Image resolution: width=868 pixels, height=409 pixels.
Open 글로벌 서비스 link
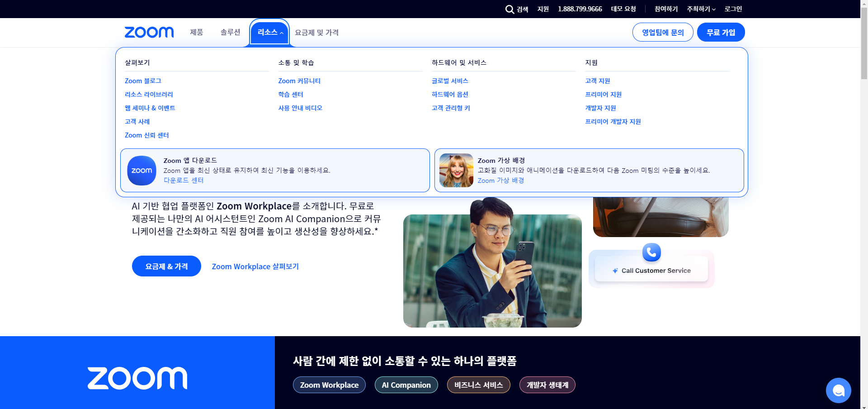pyautogui.click(x=450, y=81)
